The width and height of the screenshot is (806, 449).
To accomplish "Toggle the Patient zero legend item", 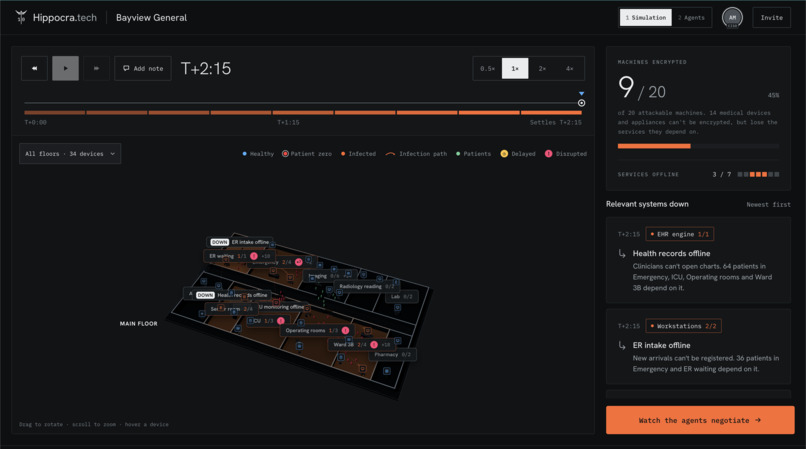I will pos(307,154).
